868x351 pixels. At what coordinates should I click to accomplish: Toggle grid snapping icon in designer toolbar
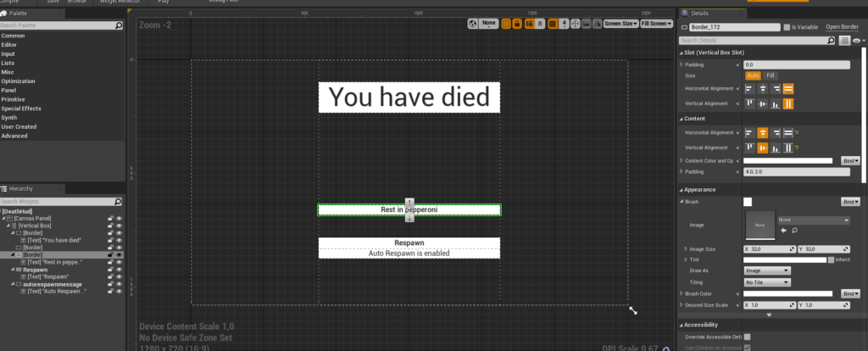pos(553,23)
